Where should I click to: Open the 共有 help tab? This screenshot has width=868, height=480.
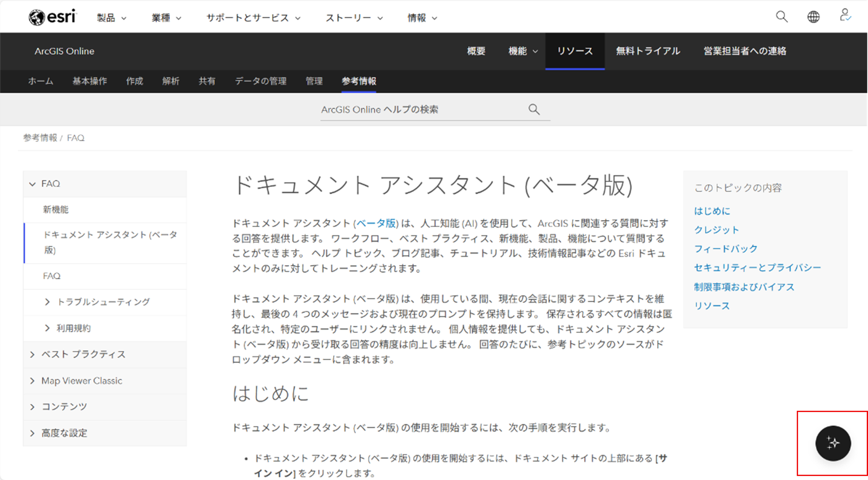(207, 81)
